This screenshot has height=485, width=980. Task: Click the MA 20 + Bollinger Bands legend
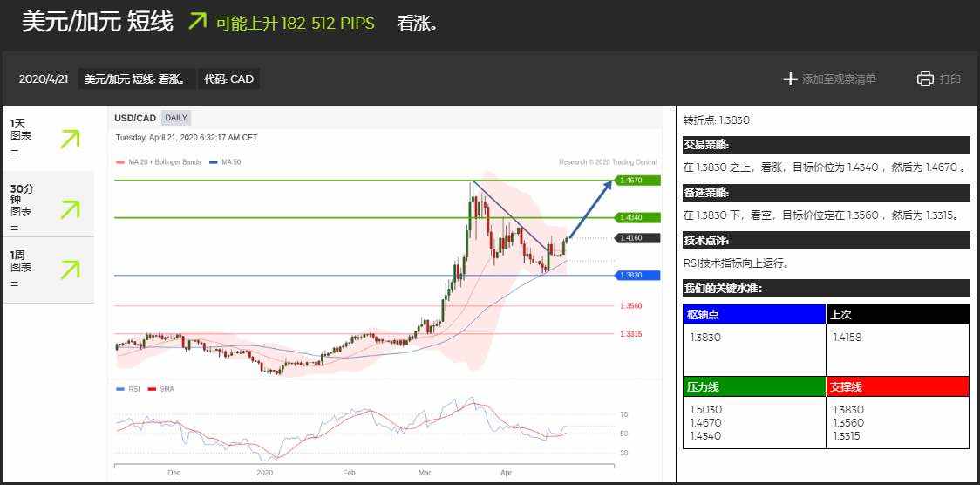[159, 162]
